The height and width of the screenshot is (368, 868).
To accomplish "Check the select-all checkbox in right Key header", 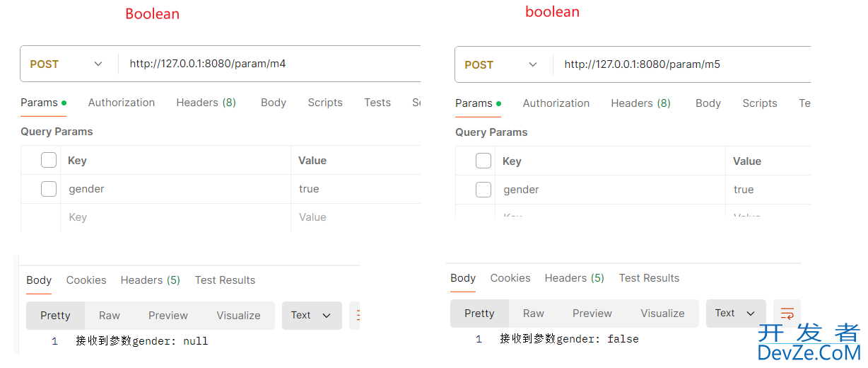I will pyautogui.click(x=483, y=161).
